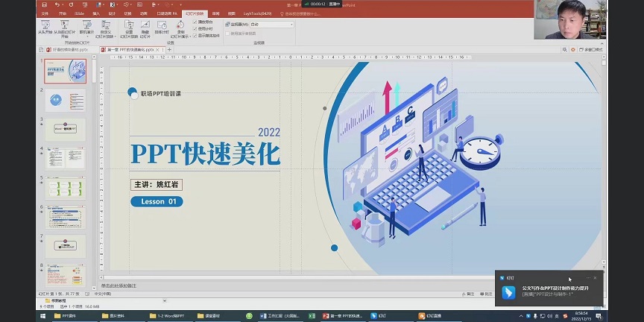Toggle the Show Media Controls checkbox

point(195,35)
